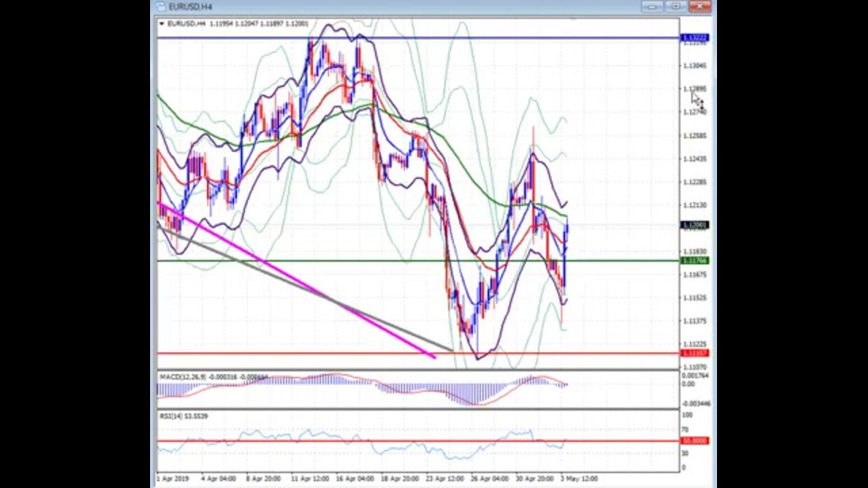Click the 1.11070 price scale label
The image size is (868, 488).
[x=694, y=367]
